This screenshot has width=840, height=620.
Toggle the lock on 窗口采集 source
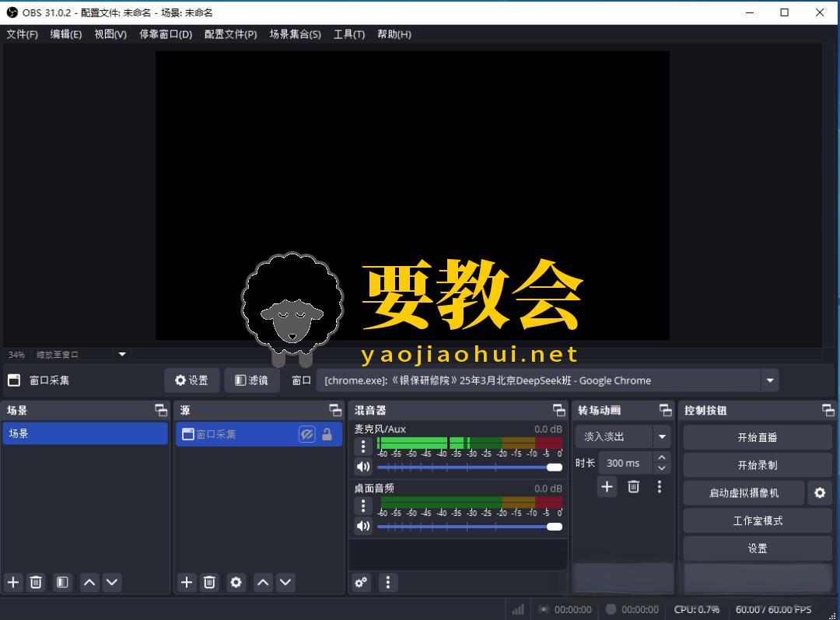coord(327,434)
